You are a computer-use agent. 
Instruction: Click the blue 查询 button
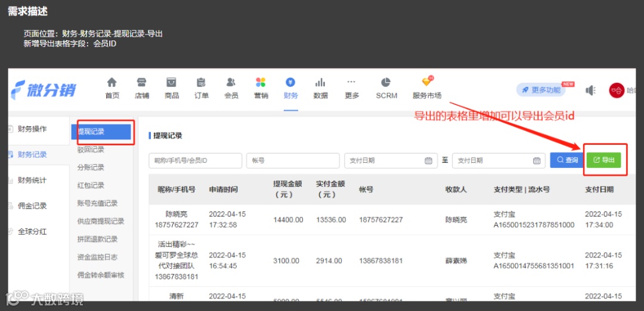point(567,160)
